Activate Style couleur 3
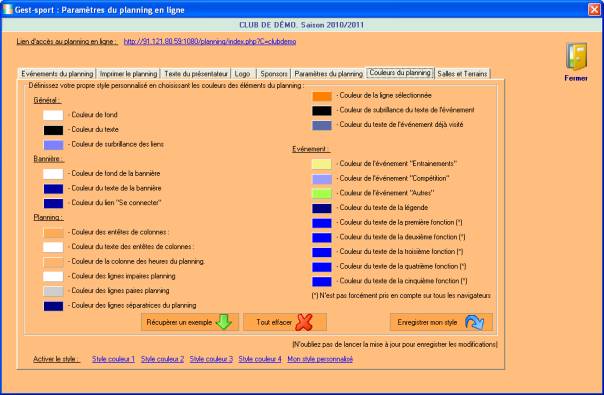604x395 pixels. [x=211, y=359]
